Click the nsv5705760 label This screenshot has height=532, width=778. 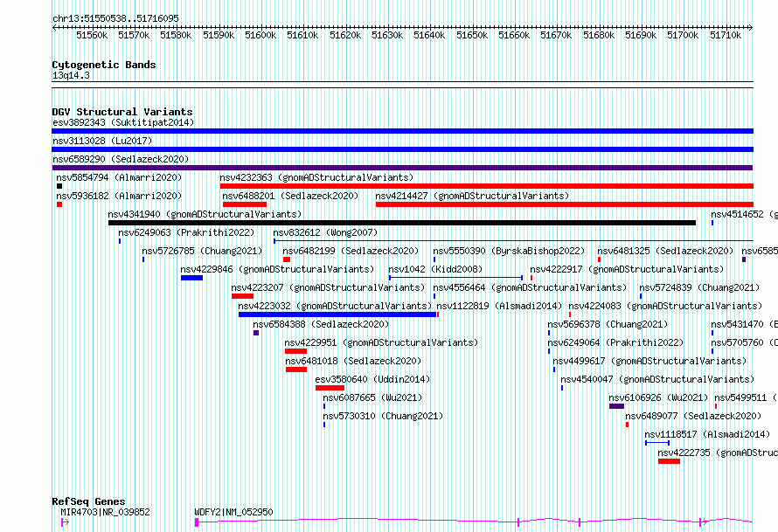point(744,342)
